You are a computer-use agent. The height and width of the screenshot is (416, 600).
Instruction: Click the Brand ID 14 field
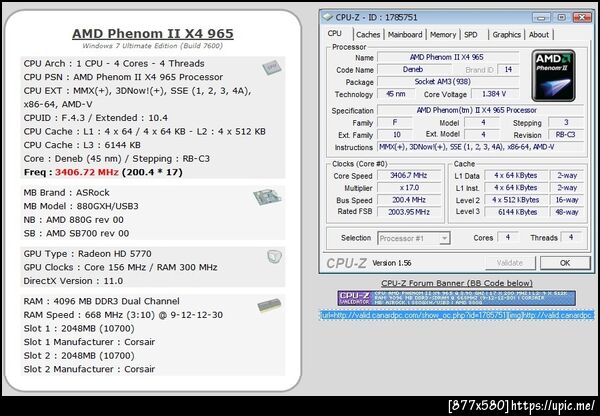tap(508, 70)
